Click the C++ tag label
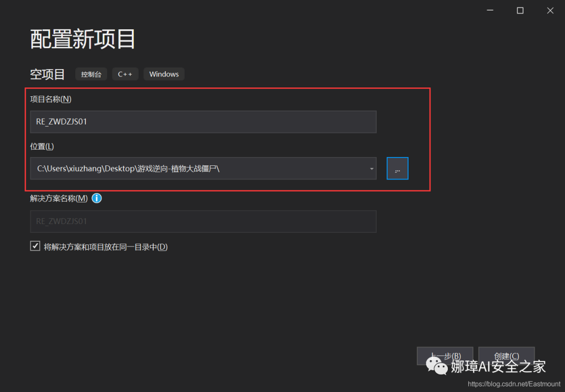Viewport: 565px width, 392px height. 125,74
